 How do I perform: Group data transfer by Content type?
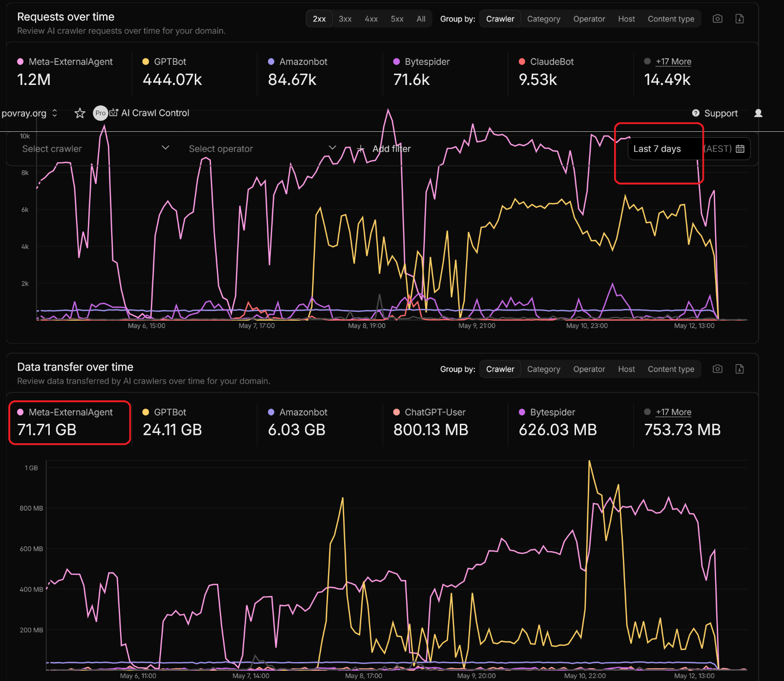tap(671, 369)
